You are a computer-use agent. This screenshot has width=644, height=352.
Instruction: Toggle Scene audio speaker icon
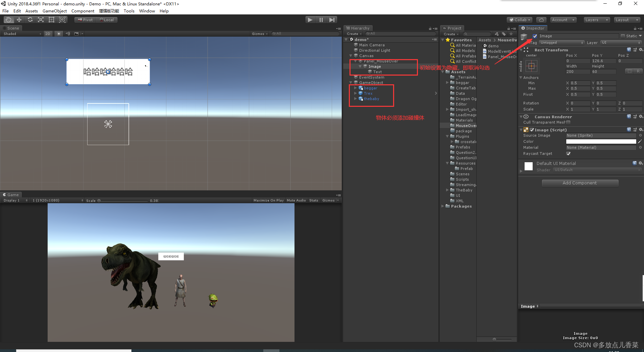[x=67, y=34]
